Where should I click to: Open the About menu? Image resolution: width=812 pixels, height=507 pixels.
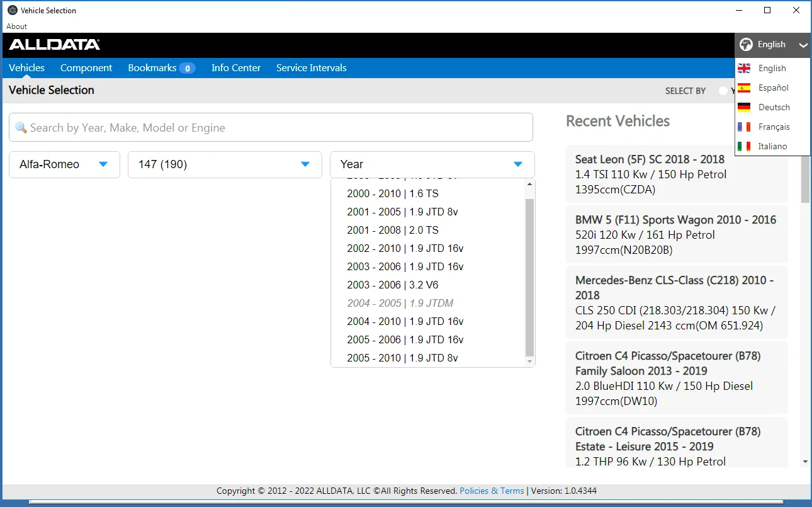(17, 26)
